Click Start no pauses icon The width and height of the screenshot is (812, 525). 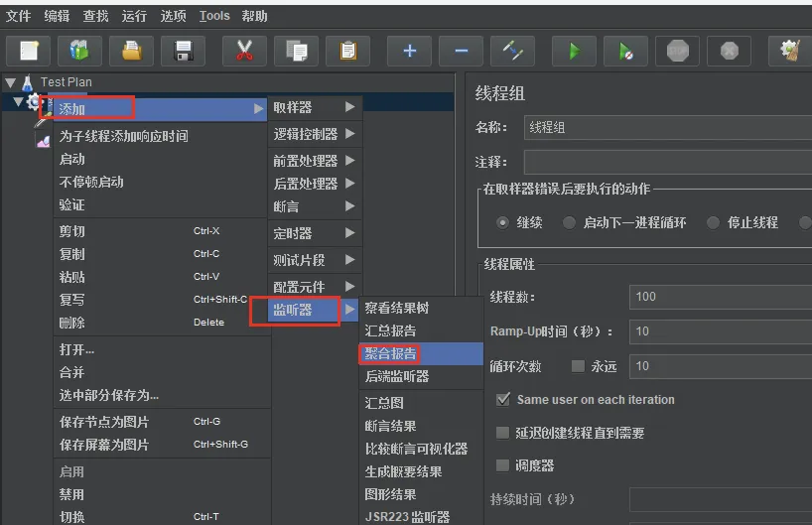coord(625,51)
